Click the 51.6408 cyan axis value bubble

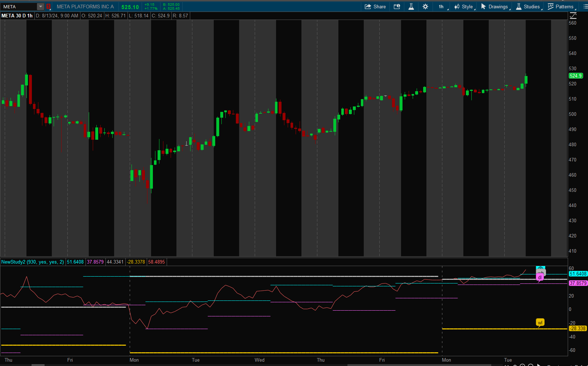[x=578, y=274]
